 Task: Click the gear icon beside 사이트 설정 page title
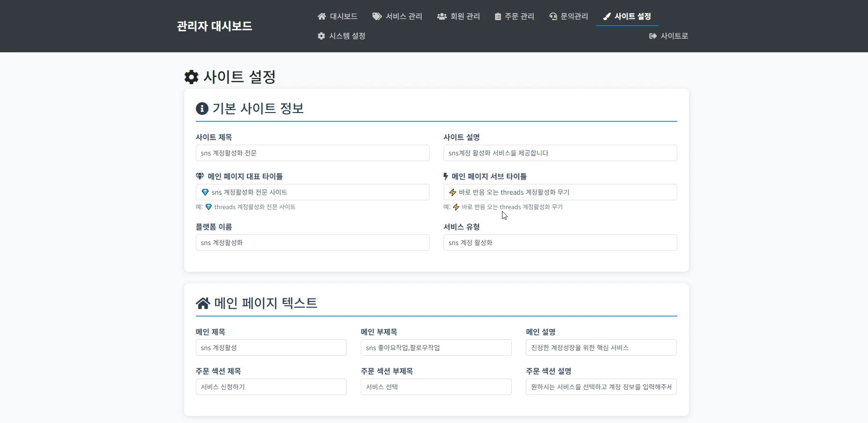coord(191,77)
